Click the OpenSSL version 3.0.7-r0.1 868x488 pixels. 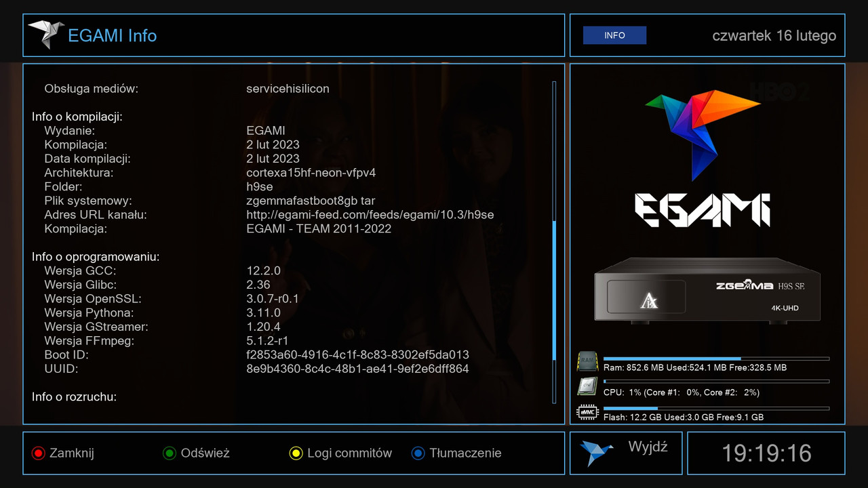pos(273,299)
